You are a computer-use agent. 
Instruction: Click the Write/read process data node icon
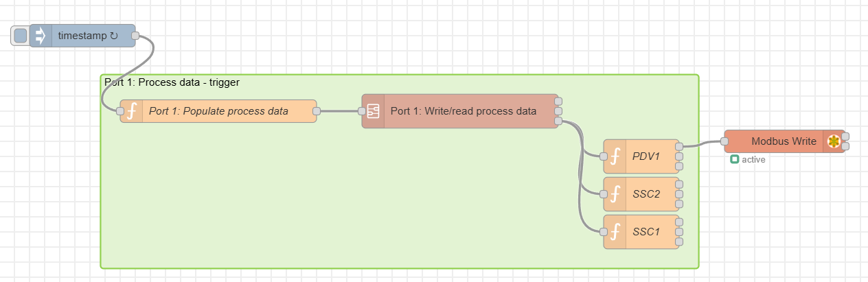pos(374,111)
